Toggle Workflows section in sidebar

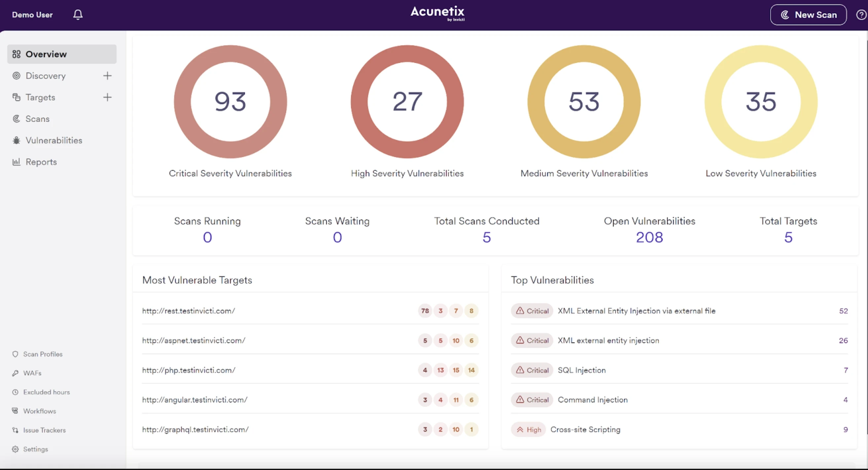tap(39, 411)
